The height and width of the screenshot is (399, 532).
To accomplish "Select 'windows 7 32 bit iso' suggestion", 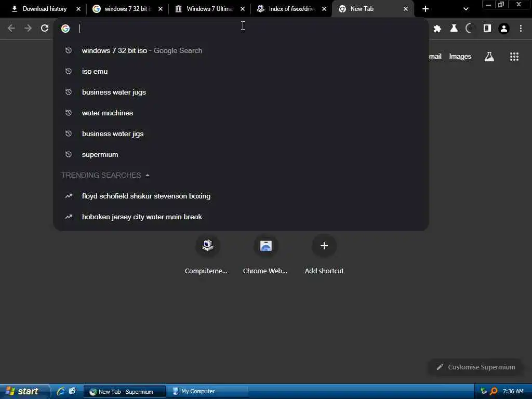I will [241, 50].
